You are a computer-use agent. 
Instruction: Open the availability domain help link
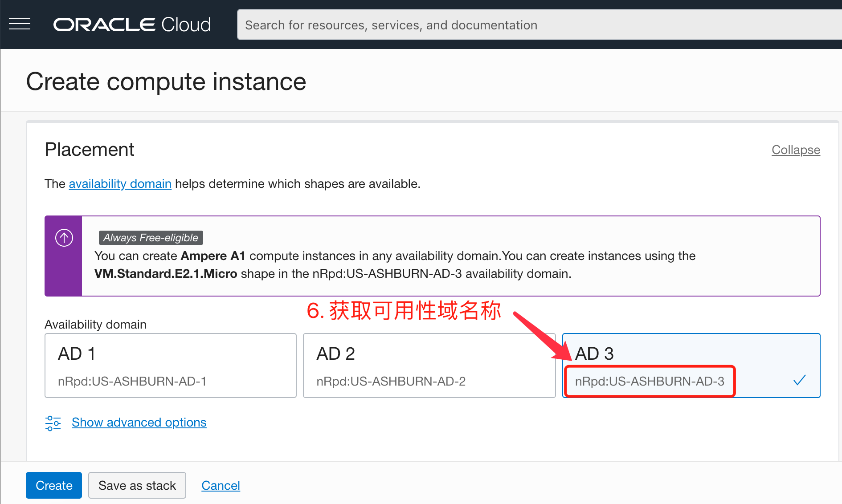tap(120, 184)
